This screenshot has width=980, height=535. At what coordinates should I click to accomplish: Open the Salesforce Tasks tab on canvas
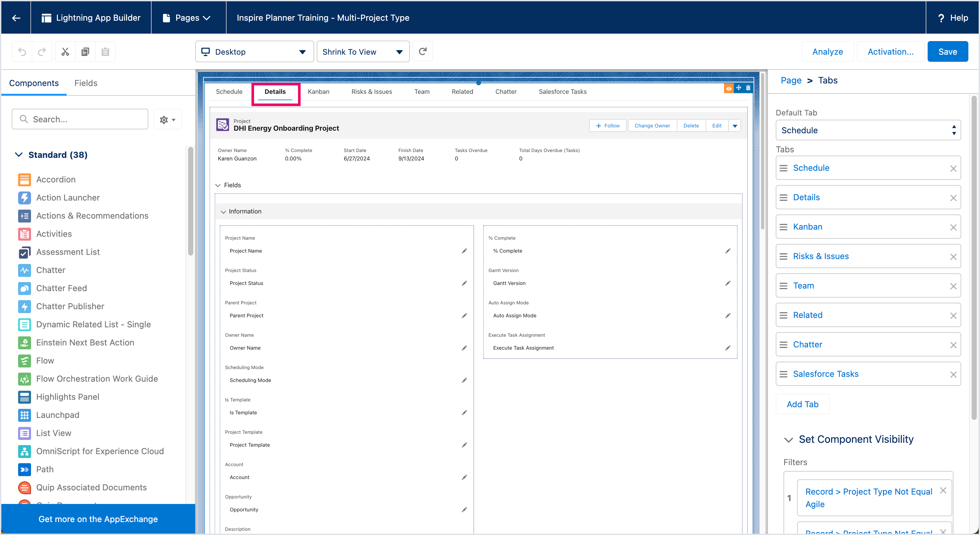coord(563,92)
